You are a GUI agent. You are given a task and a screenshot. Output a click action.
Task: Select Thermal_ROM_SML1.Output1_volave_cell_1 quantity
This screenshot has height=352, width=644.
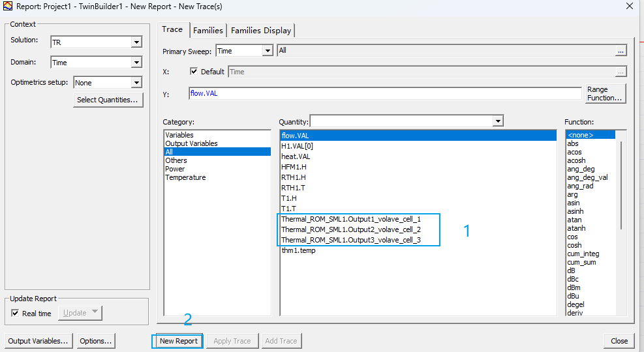coord(351,220)
